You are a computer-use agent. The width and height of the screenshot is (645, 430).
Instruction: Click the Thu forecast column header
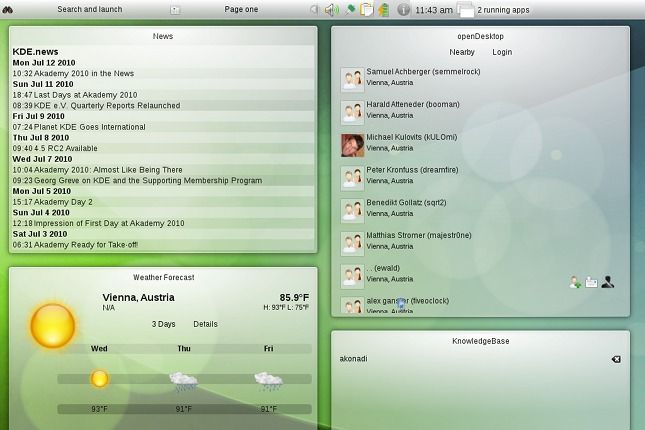pyautogui.click(x=184, y=349)
